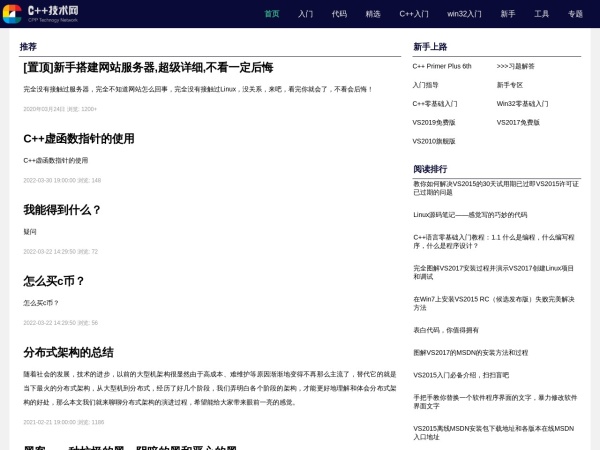Click the 新手上路 section heading
Image resolution: width=600 pixels, height=450 pixels.
[430, 47]
